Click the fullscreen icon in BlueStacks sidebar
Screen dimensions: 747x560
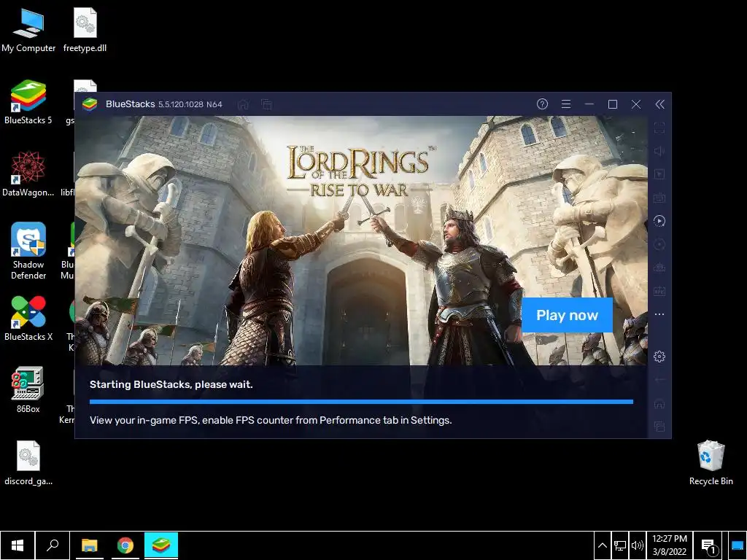[659, 128]
